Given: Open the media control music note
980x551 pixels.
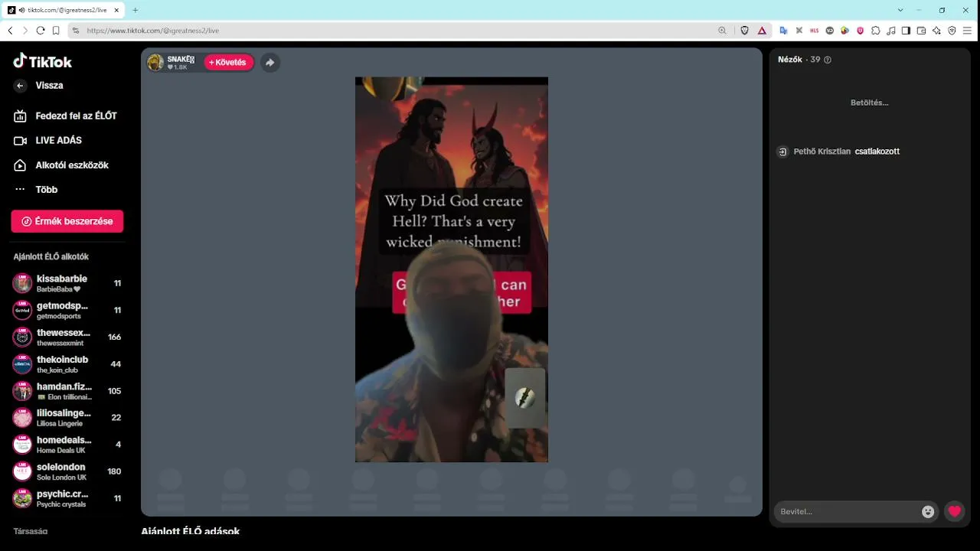Looking at the screenshot, I should point(890,31).
